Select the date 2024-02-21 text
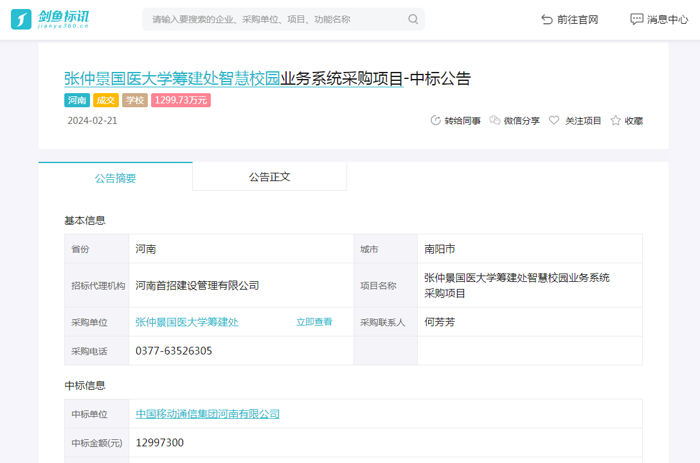The width and height of the screenshot is (700, 463). click(92, 121)
